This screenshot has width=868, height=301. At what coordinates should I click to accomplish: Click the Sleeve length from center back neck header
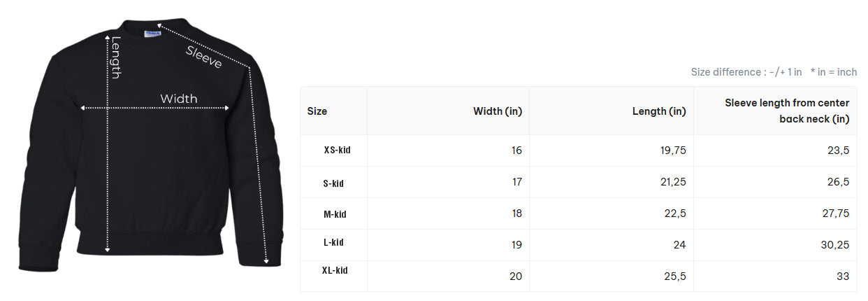pos(787,111)
